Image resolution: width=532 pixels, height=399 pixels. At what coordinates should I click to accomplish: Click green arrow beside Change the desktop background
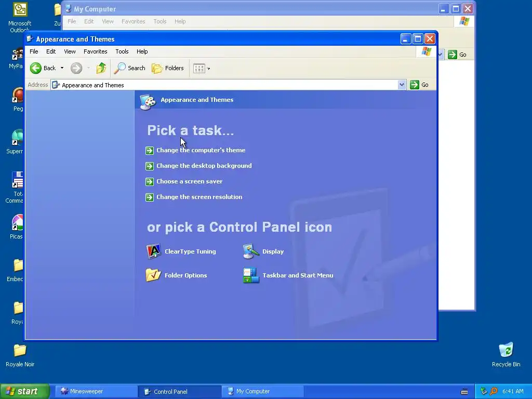pyautogui.click(x=150, y=166)
